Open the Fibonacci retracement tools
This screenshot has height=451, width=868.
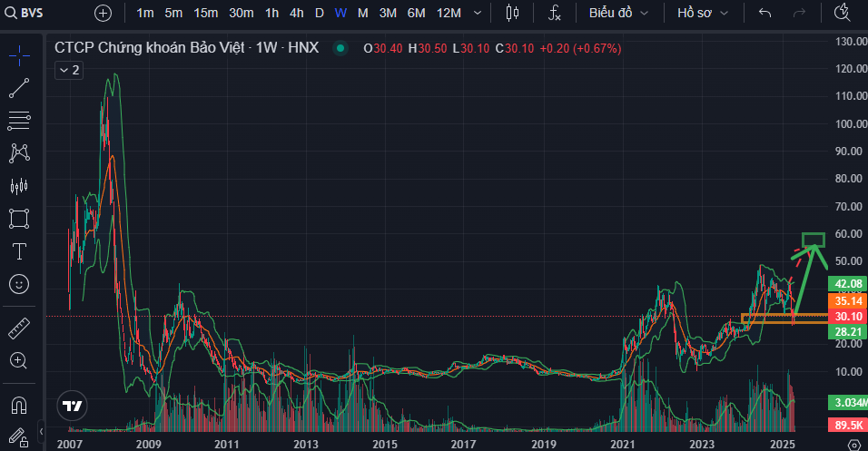tap(19, 121)
